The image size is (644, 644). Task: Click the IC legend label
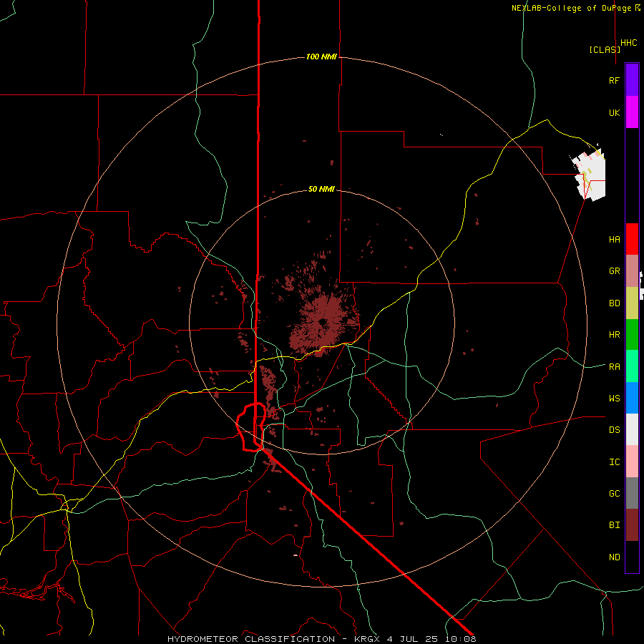pos(614,462)
